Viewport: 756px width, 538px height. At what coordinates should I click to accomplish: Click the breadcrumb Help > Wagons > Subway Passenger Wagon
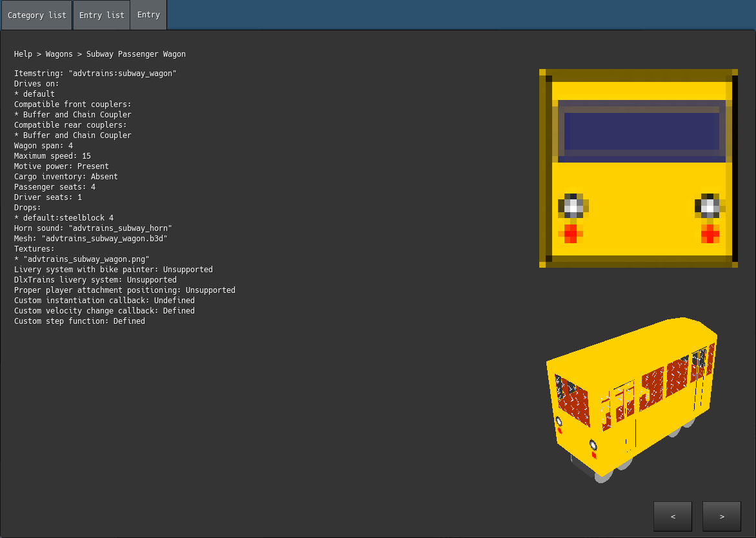(x=100, y=54)
